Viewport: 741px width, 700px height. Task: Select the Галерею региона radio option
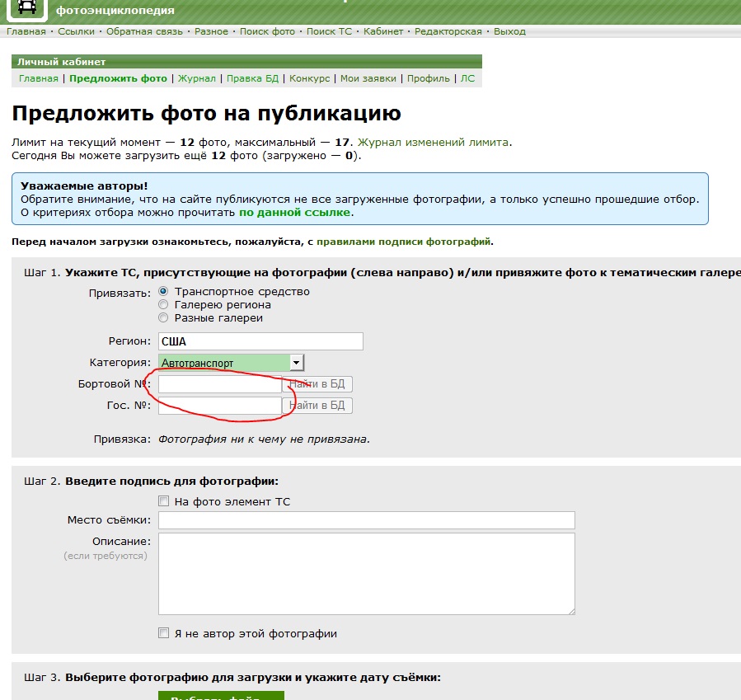click(x=163, y=304)
